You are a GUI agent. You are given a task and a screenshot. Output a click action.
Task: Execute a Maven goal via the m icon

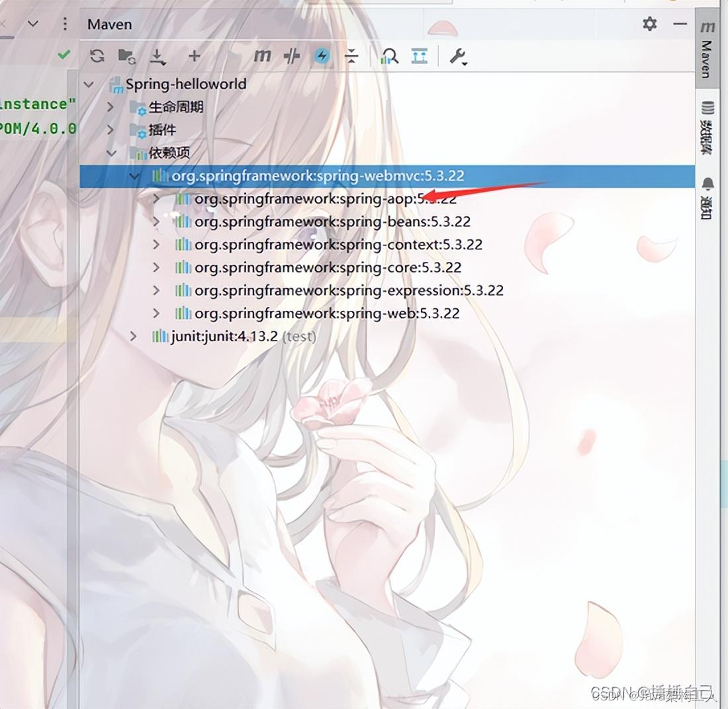[261, 56]
